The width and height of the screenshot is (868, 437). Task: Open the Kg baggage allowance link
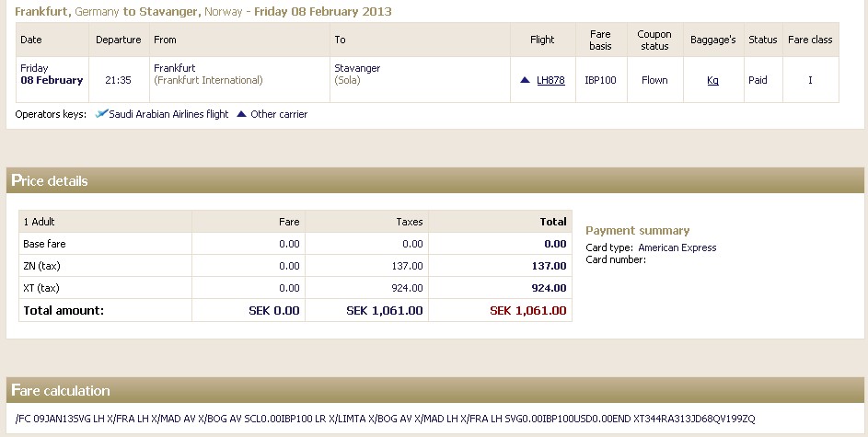click(712, 80)
